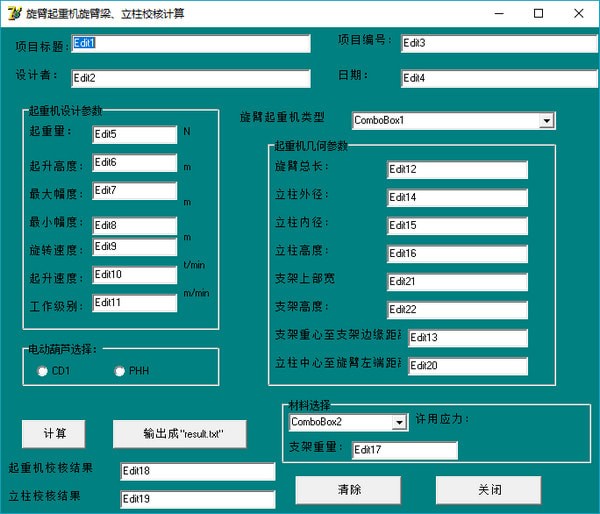This screenshot has width=600, height=514.
Task: Close the window with X button
Action: click(579, 14)
